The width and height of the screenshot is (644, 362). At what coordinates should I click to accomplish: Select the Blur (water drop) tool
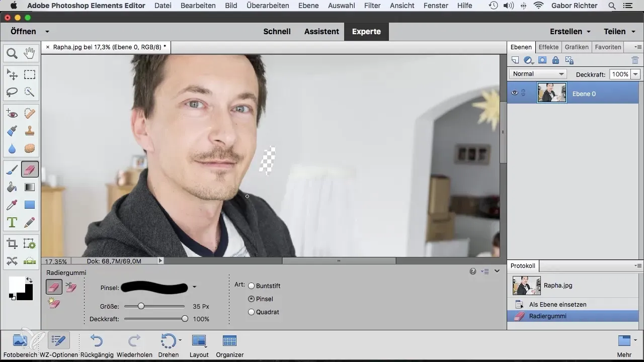click(x=12, y=148)
